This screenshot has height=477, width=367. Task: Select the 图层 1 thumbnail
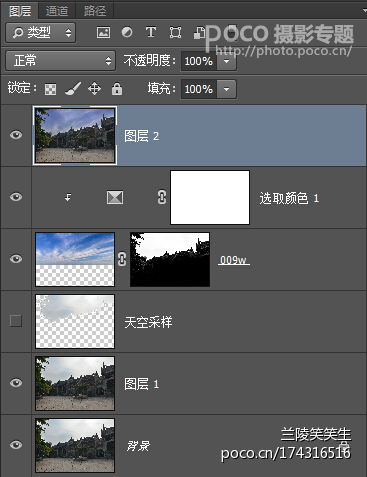(75, 383)
